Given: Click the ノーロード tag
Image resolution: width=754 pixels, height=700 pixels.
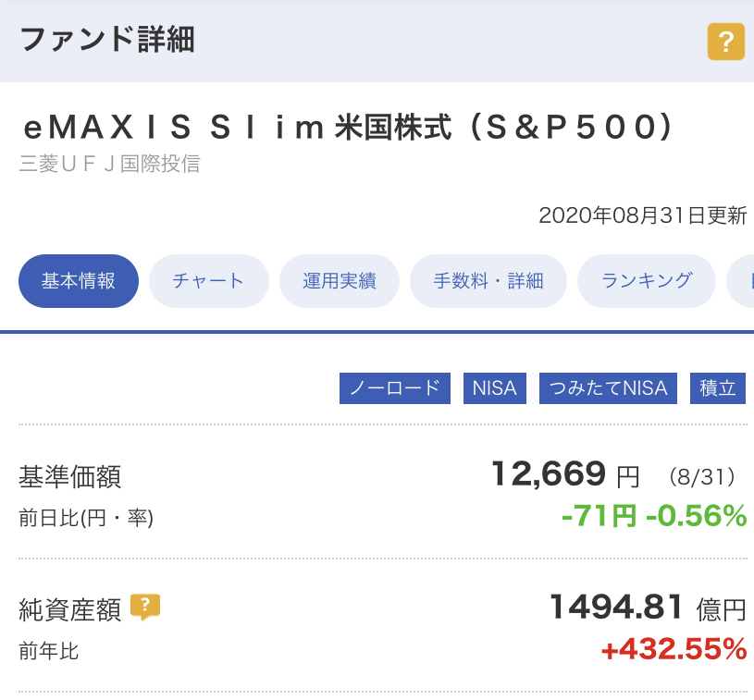Looking at the screenshot, I should click(x=395, y=388).
